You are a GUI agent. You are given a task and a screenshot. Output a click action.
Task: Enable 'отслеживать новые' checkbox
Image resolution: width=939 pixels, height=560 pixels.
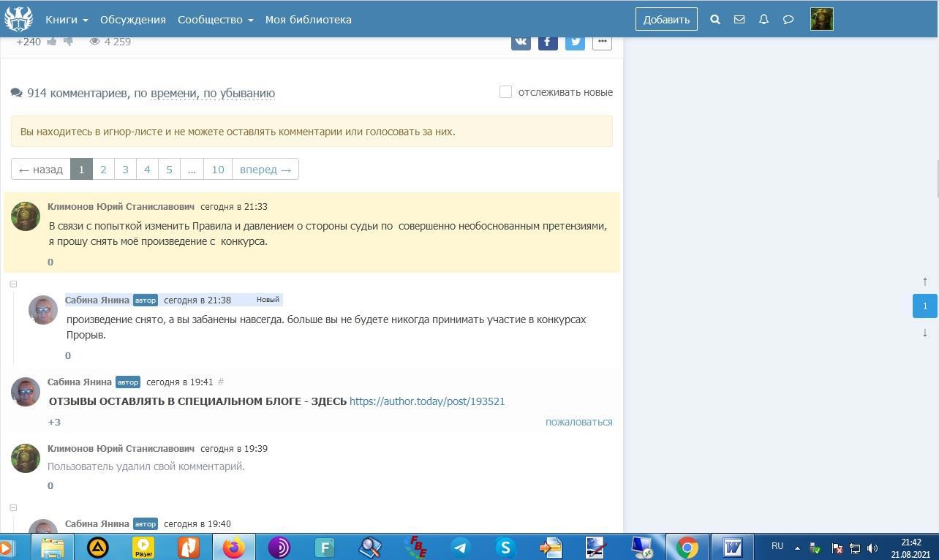(505, 92)
